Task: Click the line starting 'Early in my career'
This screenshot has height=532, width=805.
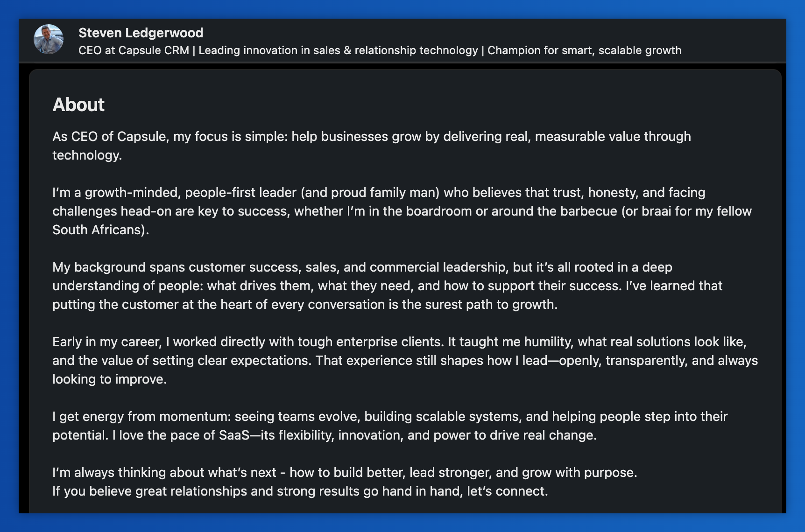Action: (399, 342)
